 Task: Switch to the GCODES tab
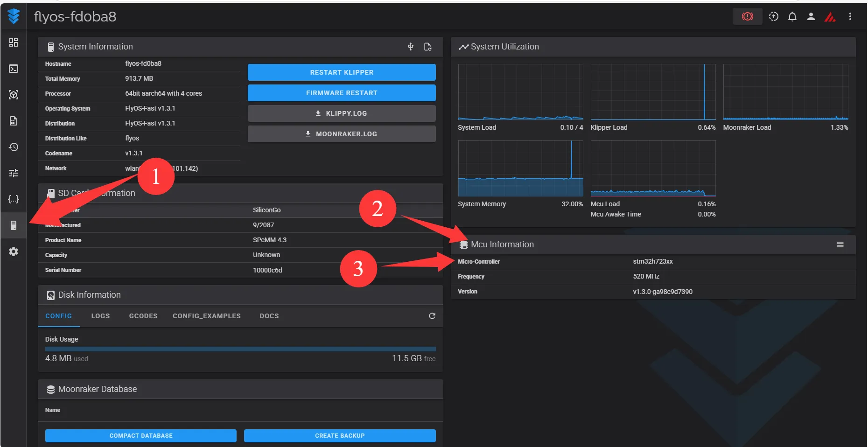[x=143, y=316]
